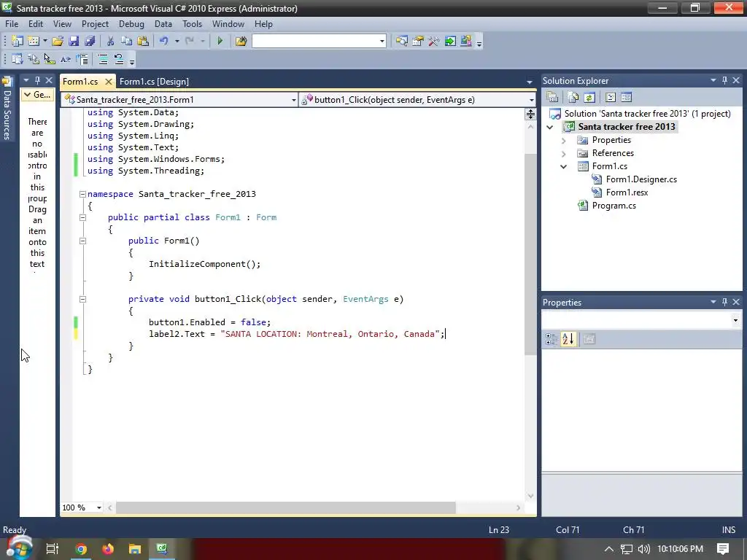Click the Add New Item toolbar icon

(34, 42)
